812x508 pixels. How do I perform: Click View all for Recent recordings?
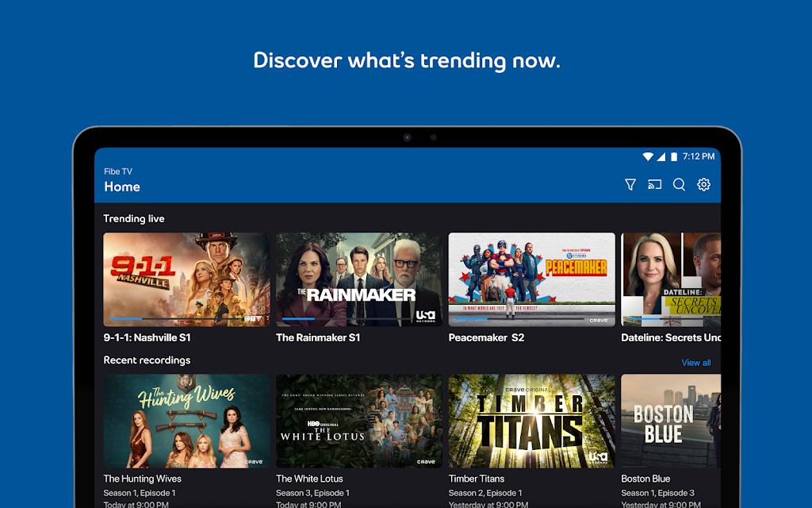tap(695, 363)
